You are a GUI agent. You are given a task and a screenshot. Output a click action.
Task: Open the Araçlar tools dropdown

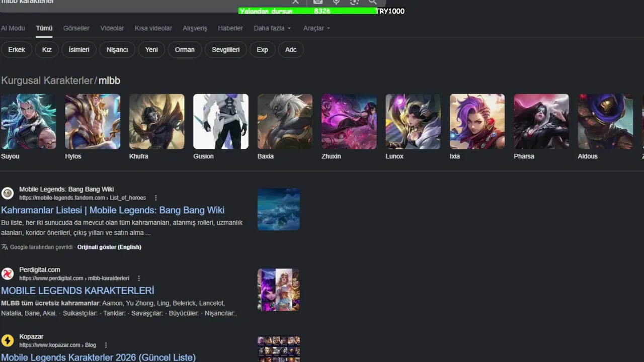(x=316, y=28)
